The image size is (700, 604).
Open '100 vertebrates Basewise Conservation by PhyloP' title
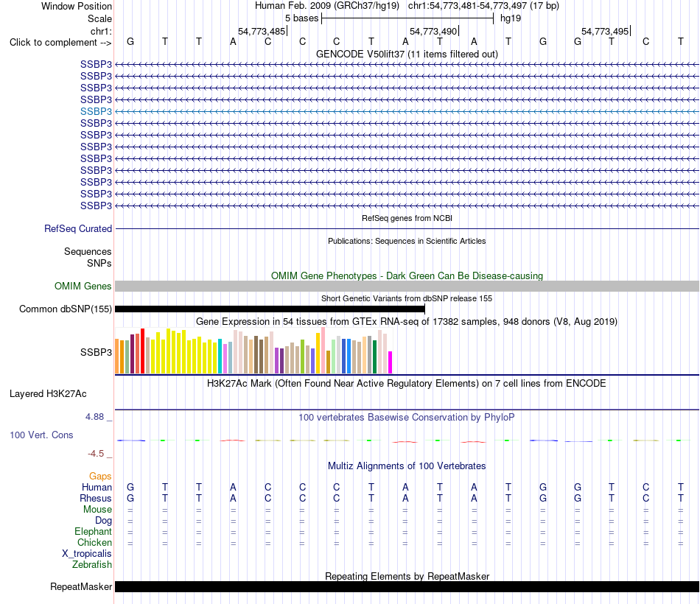[407, 418]
